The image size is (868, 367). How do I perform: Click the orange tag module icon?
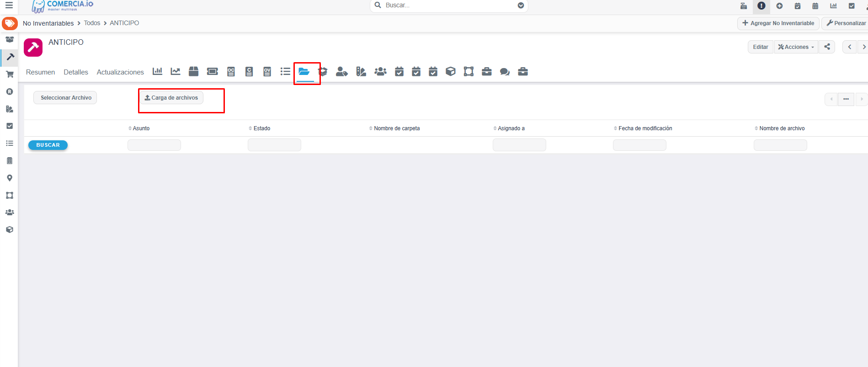click(10, 23)
